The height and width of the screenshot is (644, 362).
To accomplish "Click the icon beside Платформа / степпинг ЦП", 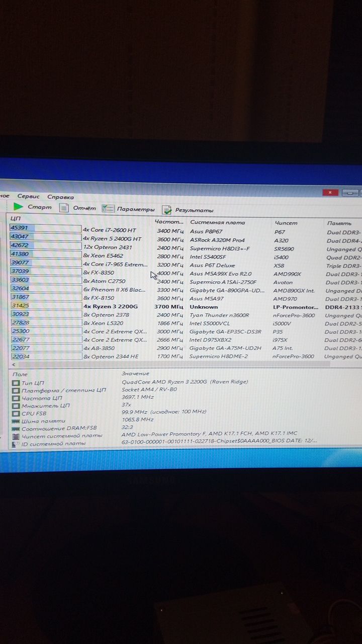I will [x=16, y=390].
